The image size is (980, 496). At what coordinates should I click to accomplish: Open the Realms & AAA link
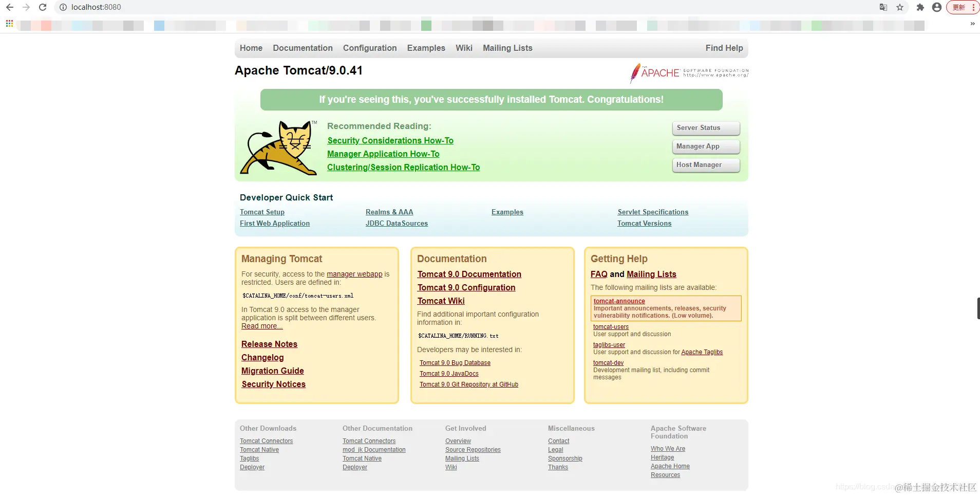389,212
